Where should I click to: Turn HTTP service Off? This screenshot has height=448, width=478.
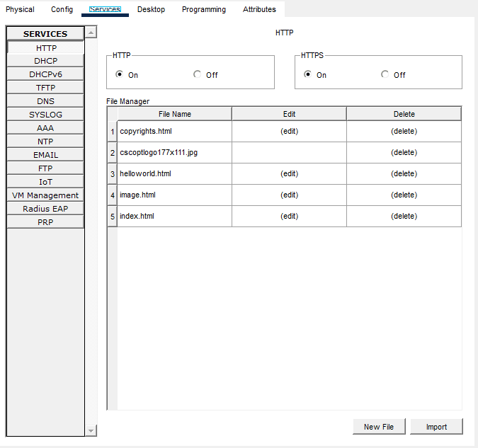click(197, 74)
